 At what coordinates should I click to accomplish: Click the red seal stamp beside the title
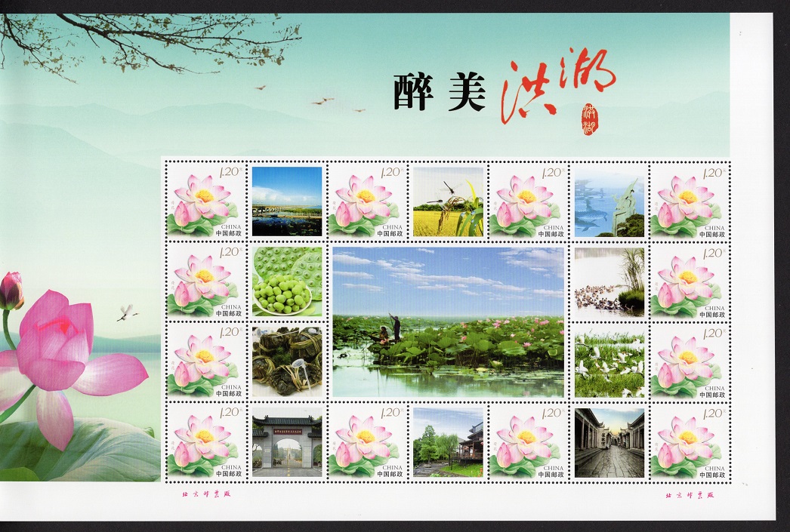(x=589, y=119)
